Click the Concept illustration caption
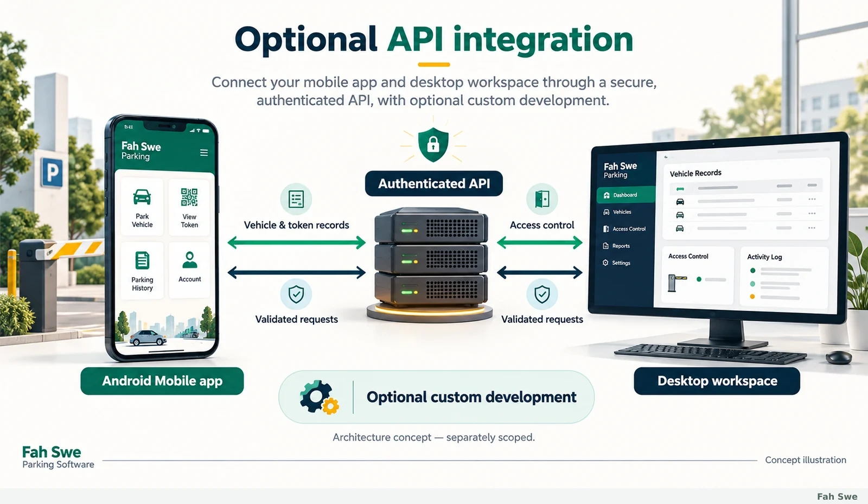The height and width of the screenshot is (504, 868). tap(806, 460)
